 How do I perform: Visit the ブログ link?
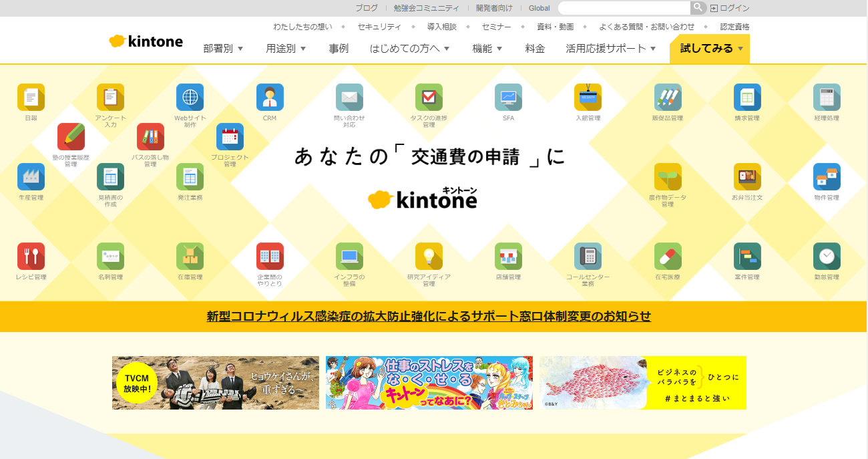[367, 8]
